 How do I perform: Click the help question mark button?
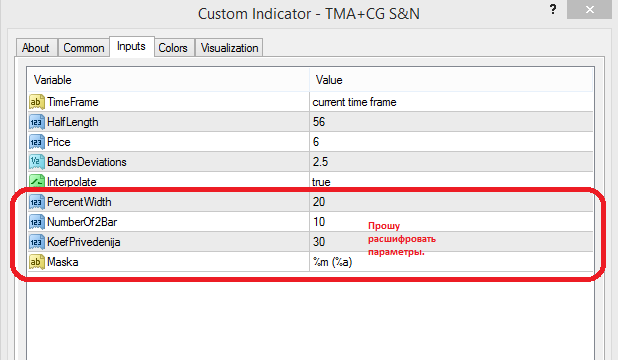(x=553, y=9)
